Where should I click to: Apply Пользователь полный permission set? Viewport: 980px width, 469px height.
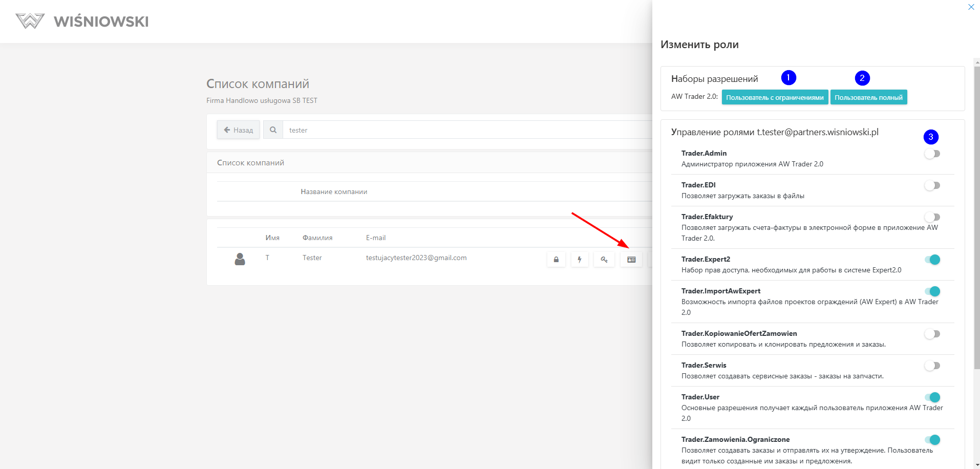click(x=868, y=97)
